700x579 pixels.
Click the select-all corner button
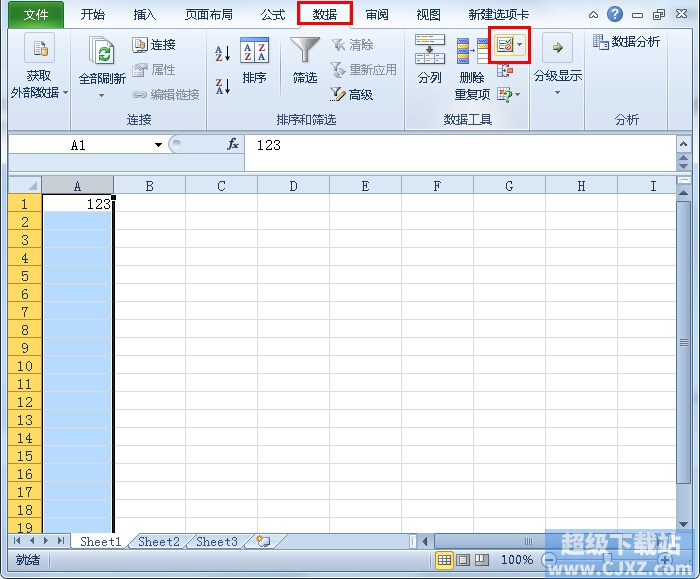pos(25,185)
